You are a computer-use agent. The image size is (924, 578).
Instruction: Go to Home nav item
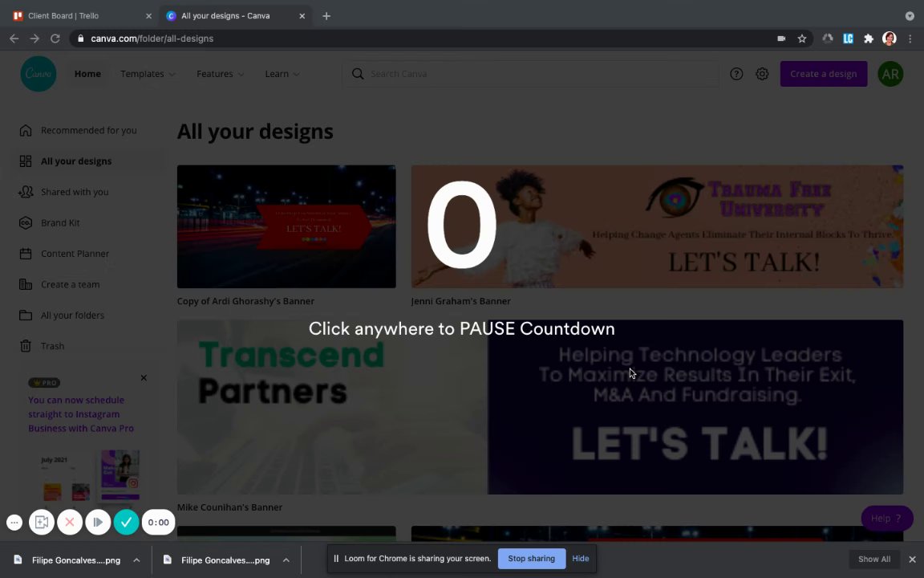(87, 74)
